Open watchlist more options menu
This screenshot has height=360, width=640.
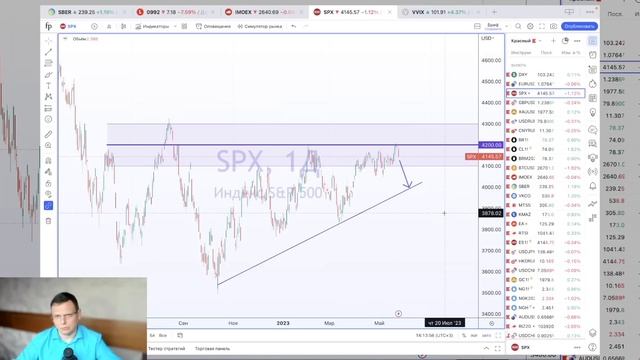(577, 41)
